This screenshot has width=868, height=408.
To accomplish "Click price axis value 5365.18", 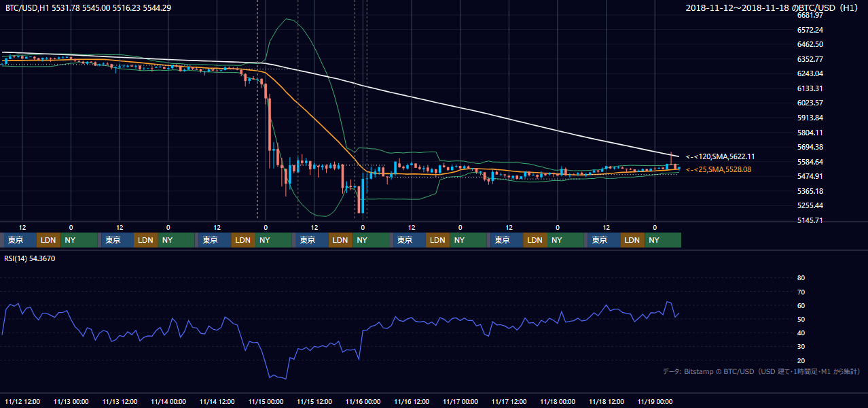I will coord(810,191).
